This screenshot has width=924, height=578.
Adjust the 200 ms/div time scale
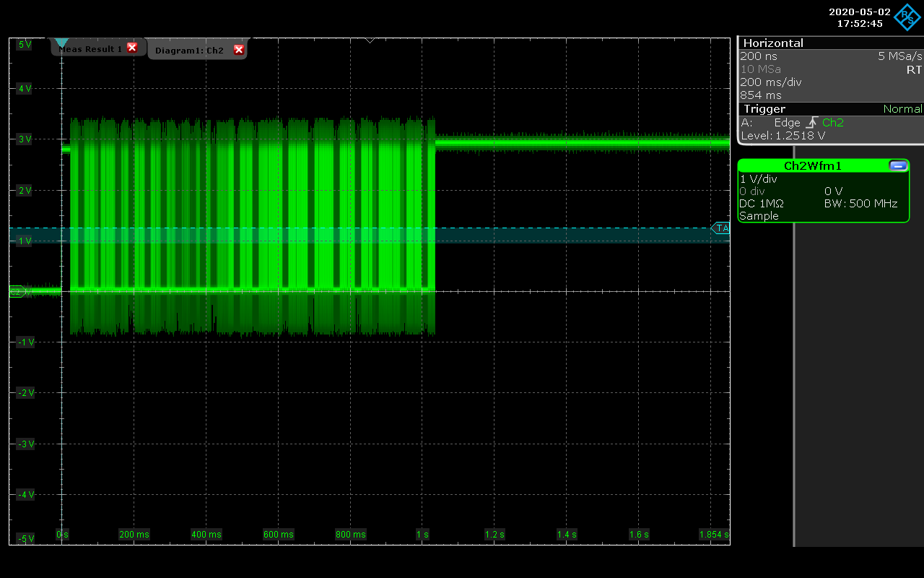pyautogui.click(x=770, y=82)
